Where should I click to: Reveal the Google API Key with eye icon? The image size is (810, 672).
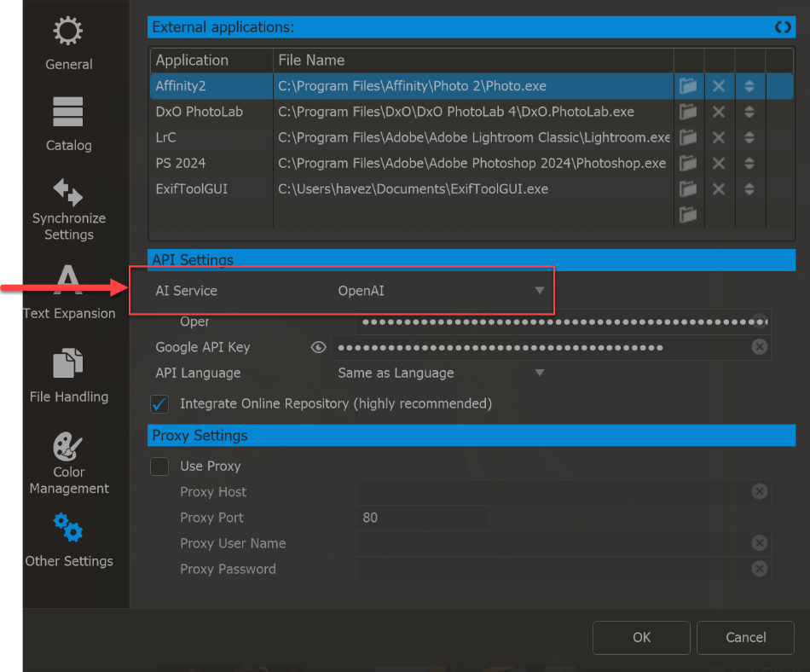click(318, 347)
